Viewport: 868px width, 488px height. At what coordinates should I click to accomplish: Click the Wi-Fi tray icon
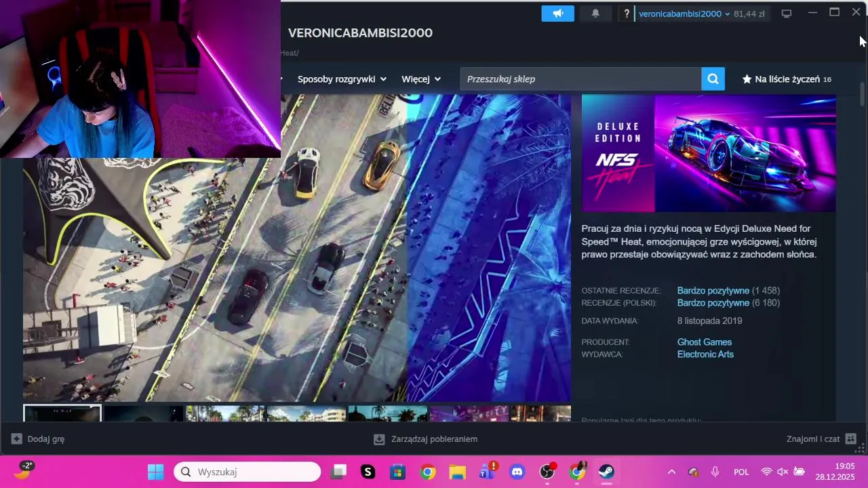766,472
